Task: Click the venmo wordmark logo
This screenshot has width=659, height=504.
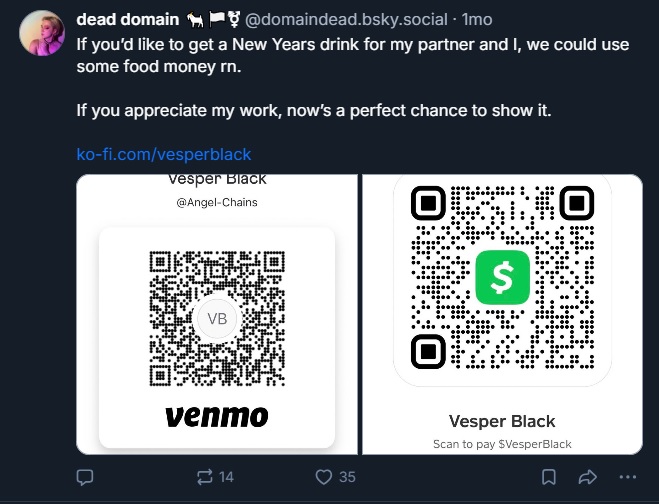Action: (x=216, y=415)
